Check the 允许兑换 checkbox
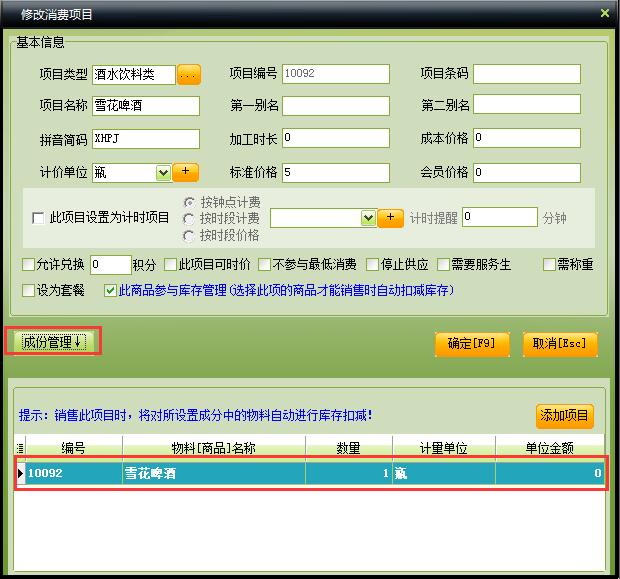This screenshot has width=620, height=579. 28,264
